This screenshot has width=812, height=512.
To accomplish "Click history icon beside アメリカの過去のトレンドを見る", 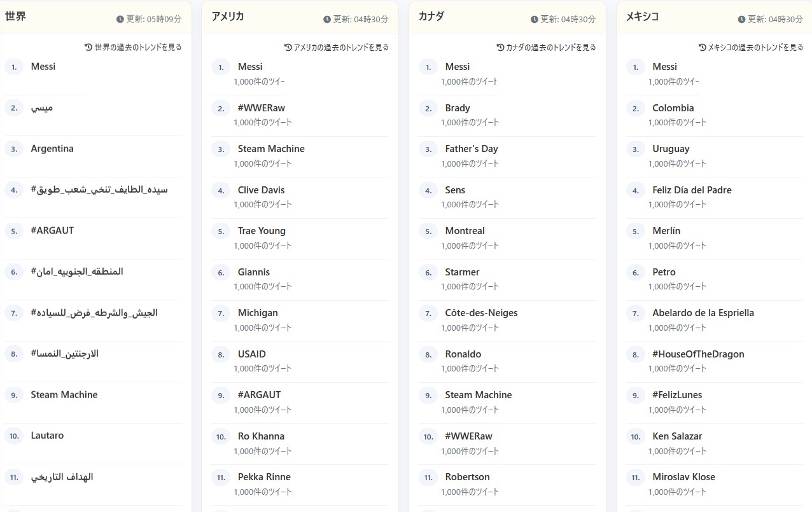I will click(288, 47).
